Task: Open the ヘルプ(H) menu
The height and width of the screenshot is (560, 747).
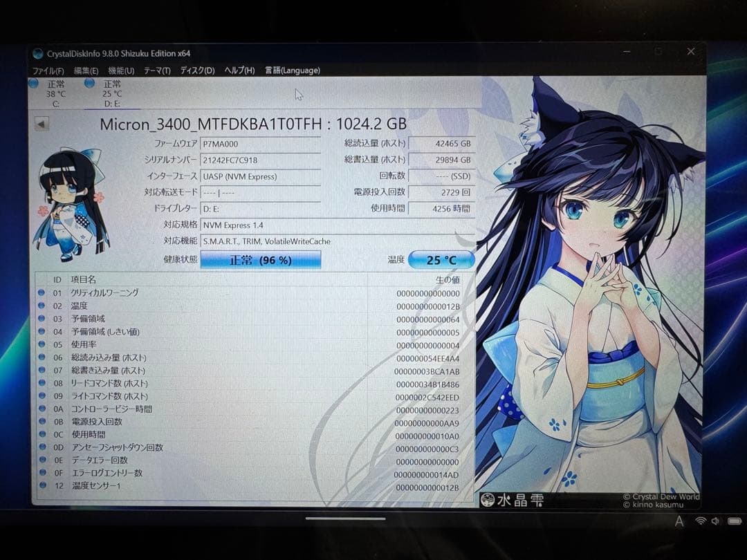Action: coord(239,71)
